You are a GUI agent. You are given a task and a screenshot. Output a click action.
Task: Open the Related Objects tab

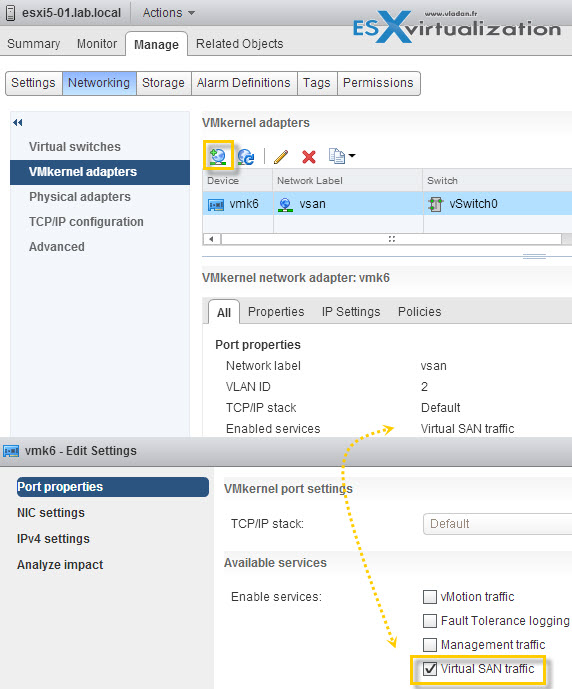[239, 44]
